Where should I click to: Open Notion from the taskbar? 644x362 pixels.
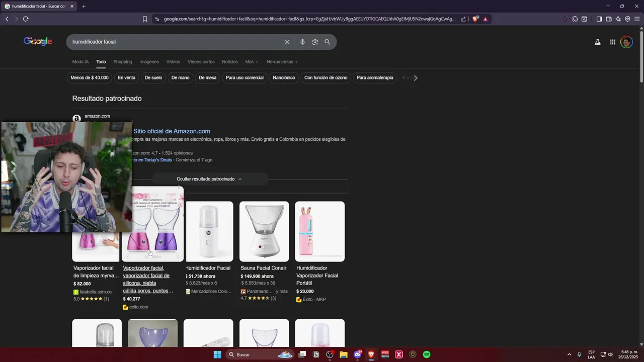(x=316, y=354)
